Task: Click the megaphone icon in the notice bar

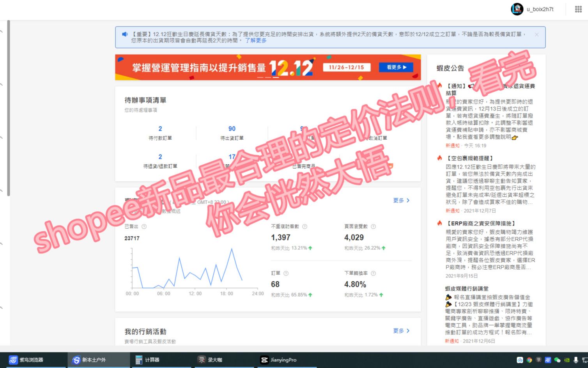Action: point(125,34)
